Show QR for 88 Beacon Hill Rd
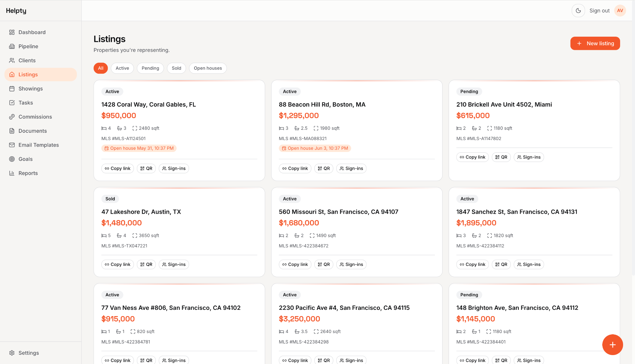This screenshot has height=364, width=635. (x=324, y=168)
